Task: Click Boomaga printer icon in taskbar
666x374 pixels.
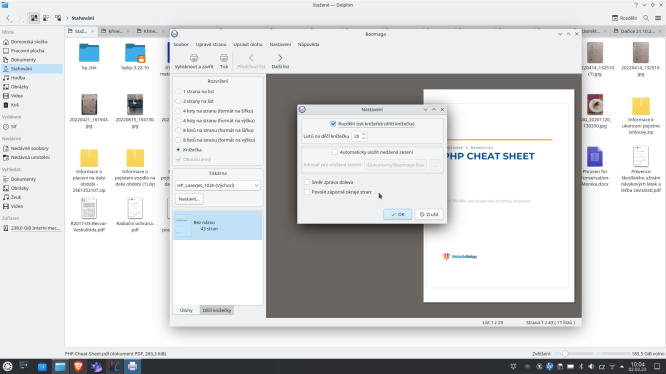Action: (x=133, y=366)
